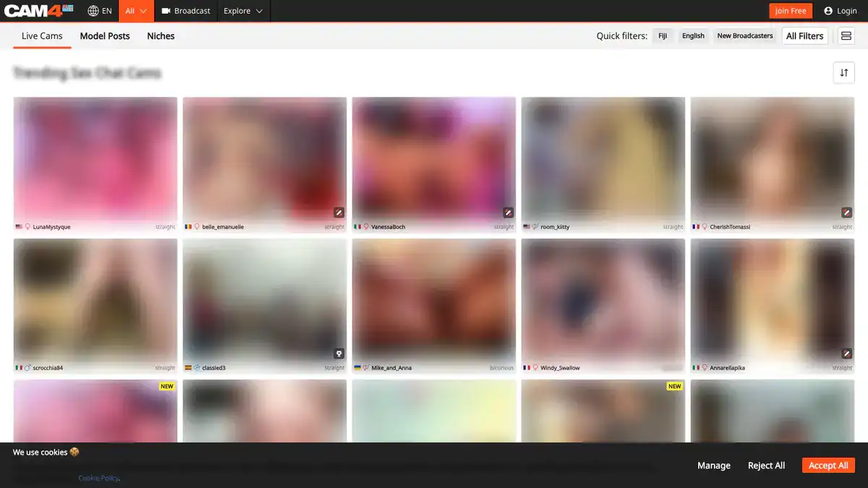Click the trophy icon on classied3 card
Screen dimensions: 868x488
point(339,354)
